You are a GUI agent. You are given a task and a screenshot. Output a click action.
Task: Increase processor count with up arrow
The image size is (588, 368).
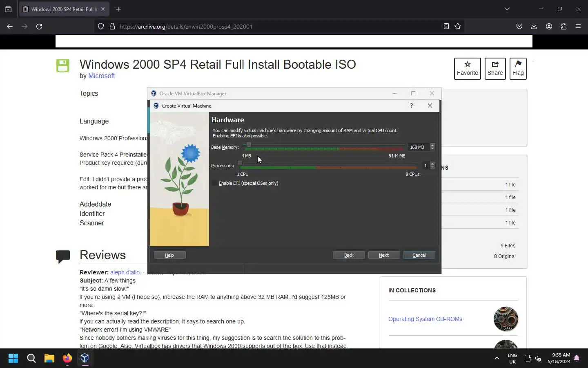(x=432, y=164)
